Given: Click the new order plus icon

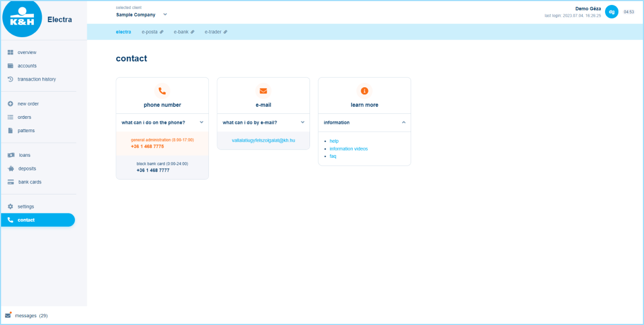Looking at the screenshot, I should pos(9,103).
